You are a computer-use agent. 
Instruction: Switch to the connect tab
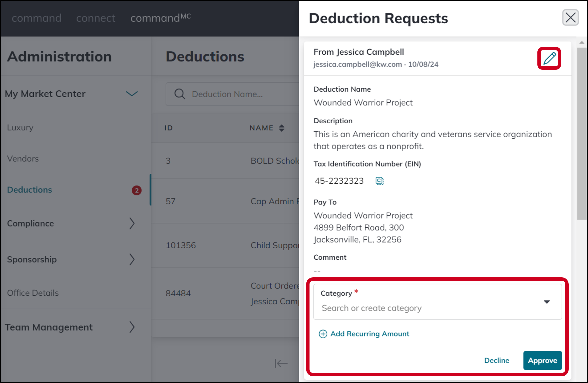click(96, 18)
